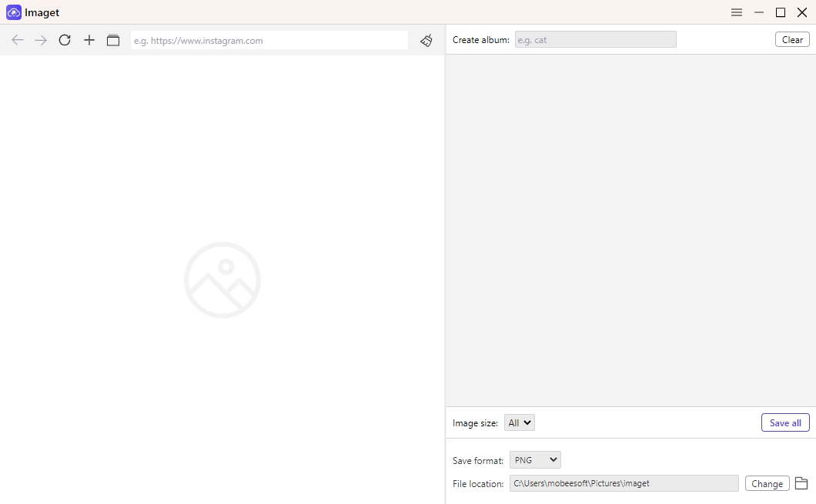Clean cache with the broom icon

[x=426, y=40]
